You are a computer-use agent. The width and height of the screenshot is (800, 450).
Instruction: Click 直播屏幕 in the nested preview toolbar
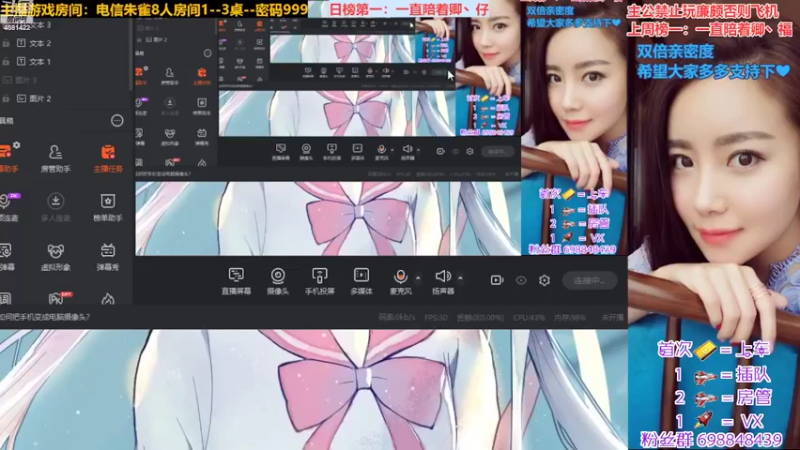pyautogui.click(x=280, y=152)
